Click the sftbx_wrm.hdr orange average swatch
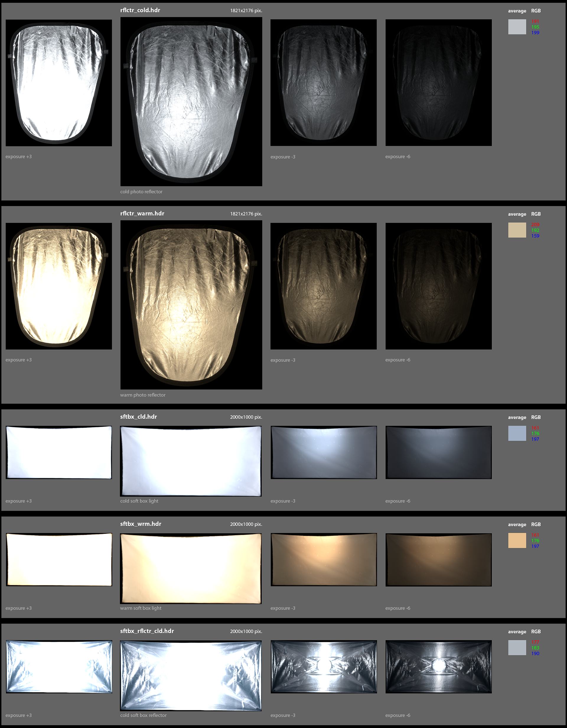The width and height of the screenshot is (567, 728). click(x=517, y=540)
